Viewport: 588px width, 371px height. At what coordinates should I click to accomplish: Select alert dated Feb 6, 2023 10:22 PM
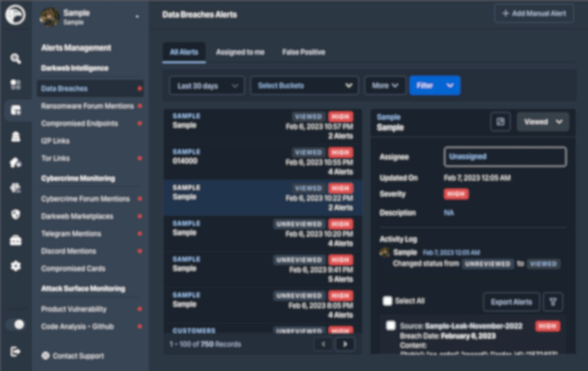(x=263, y=197)
